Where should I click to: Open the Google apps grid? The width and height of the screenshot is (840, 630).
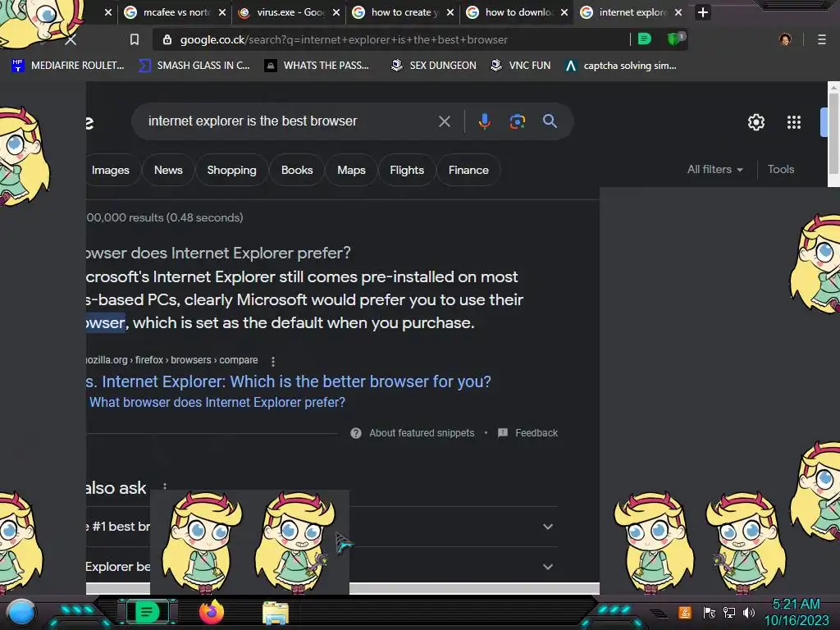click(794, 122)
